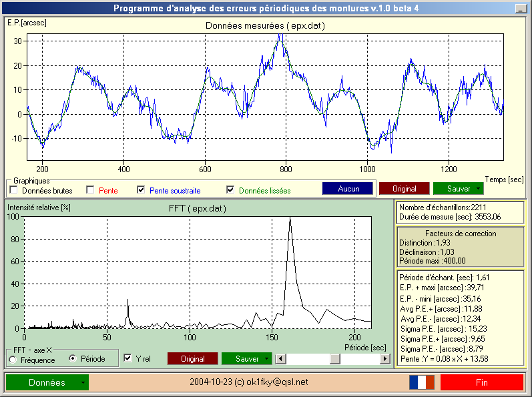Click the 2004-10-23 (c) ok1fky@qsl.net credit
The width and height of the screenshot is (532, 397).
pos(249,382)
